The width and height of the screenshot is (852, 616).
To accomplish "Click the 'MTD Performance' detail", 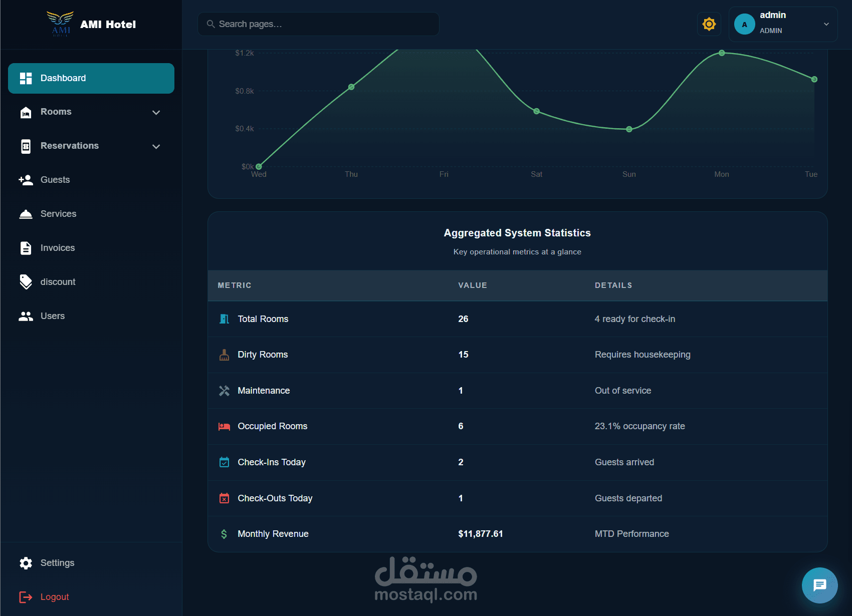I will (632, 534).
